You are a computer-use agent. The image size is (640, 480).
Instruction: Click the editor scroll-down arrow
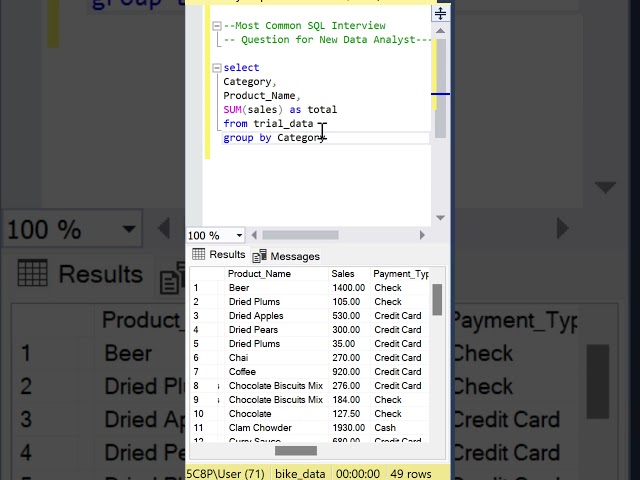(440, 218)
